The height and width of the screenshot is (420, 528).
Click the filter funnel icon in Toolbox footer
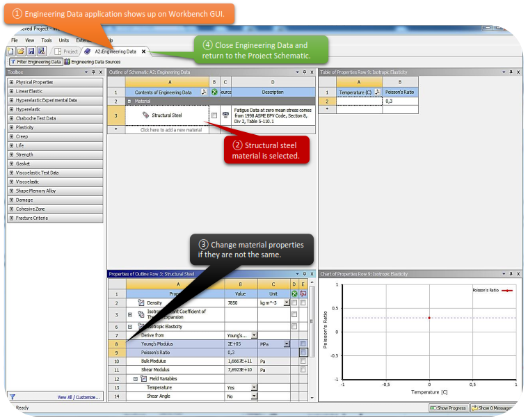click(12, 397)
